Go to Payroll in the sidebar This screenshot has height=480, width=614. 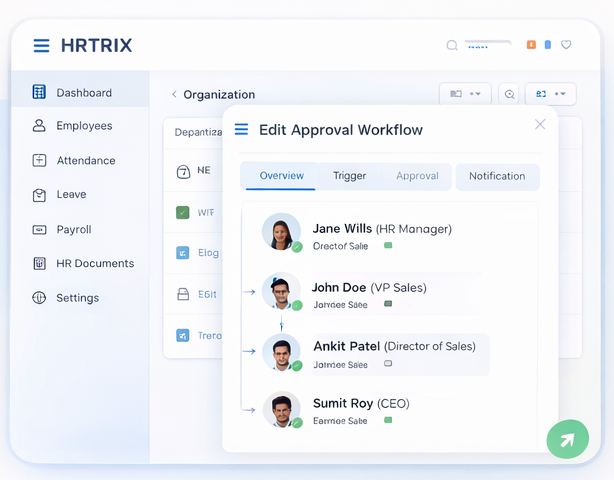tap(73, 229)
